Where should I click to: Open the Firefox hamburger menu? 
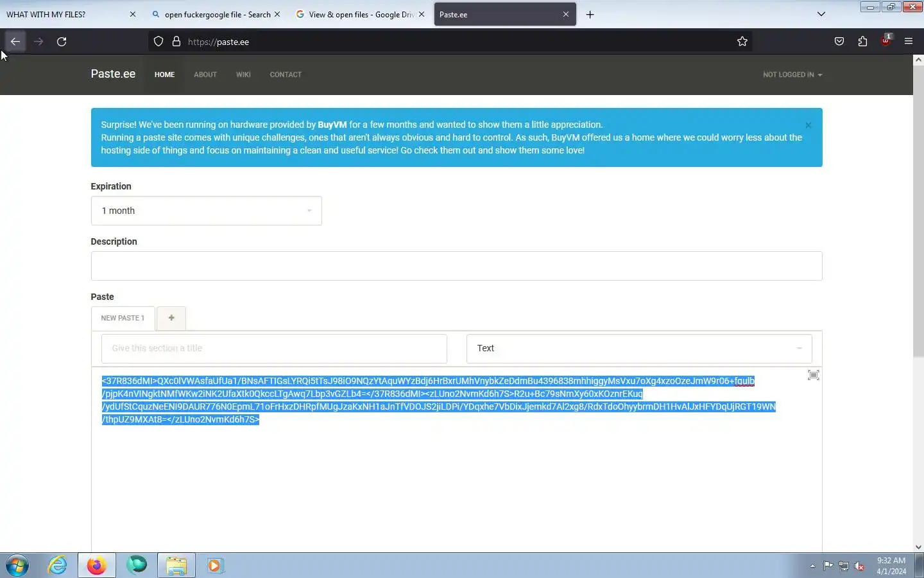pyautogui.click(x=909, y=42)
